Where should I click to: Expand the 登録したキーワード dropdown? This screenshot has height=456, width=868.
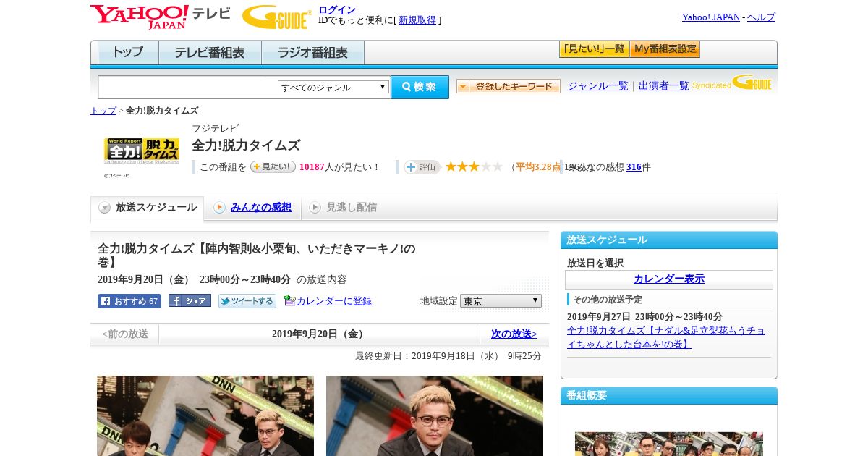coord(509,86)
